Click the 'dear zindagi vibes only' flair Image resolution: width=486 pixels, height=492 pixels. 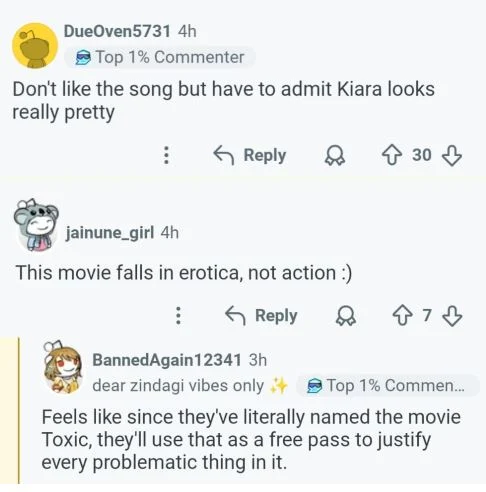190,386
